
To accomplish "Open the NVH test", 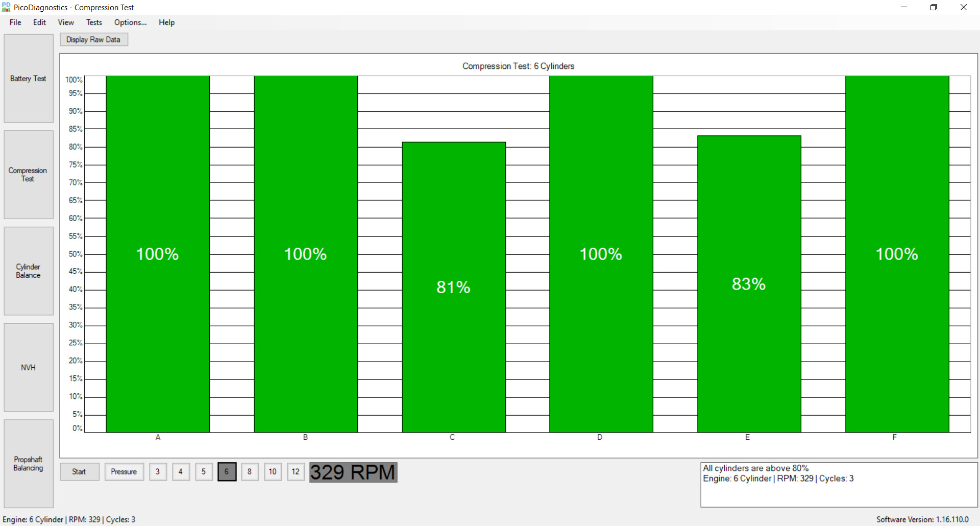I will (x=29, y=368).
